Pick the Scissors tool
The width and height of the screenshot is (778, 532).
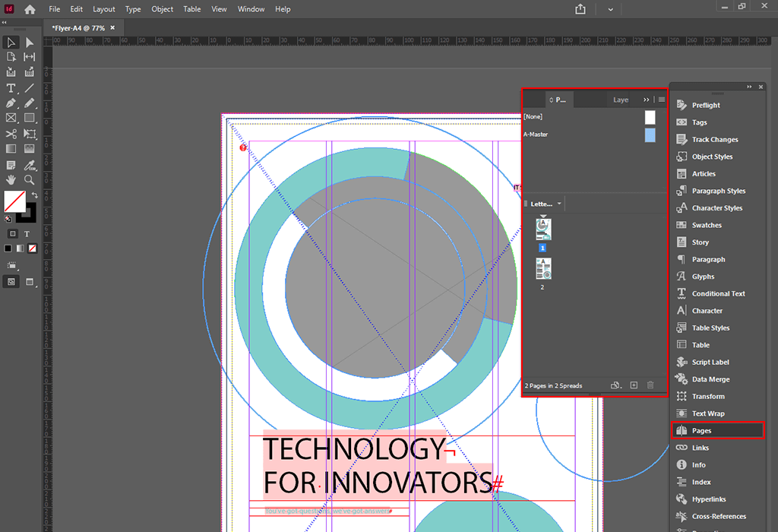point(11,134)
